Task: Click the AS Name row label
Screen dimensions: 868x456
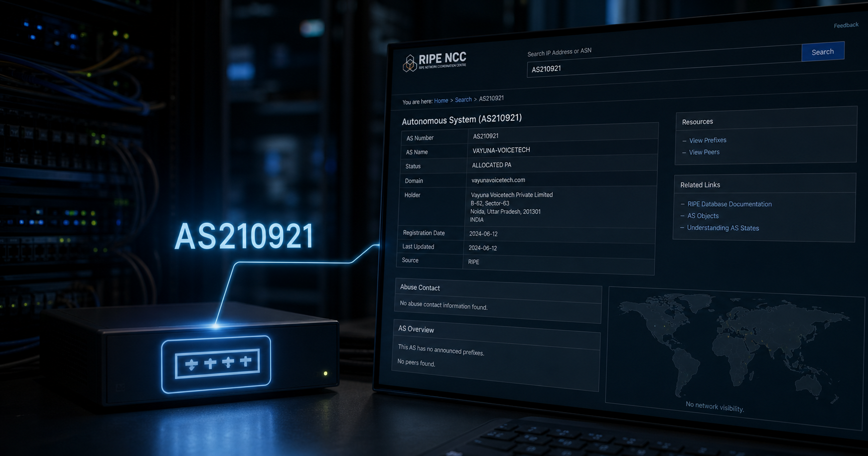Action: pos(417,152)
